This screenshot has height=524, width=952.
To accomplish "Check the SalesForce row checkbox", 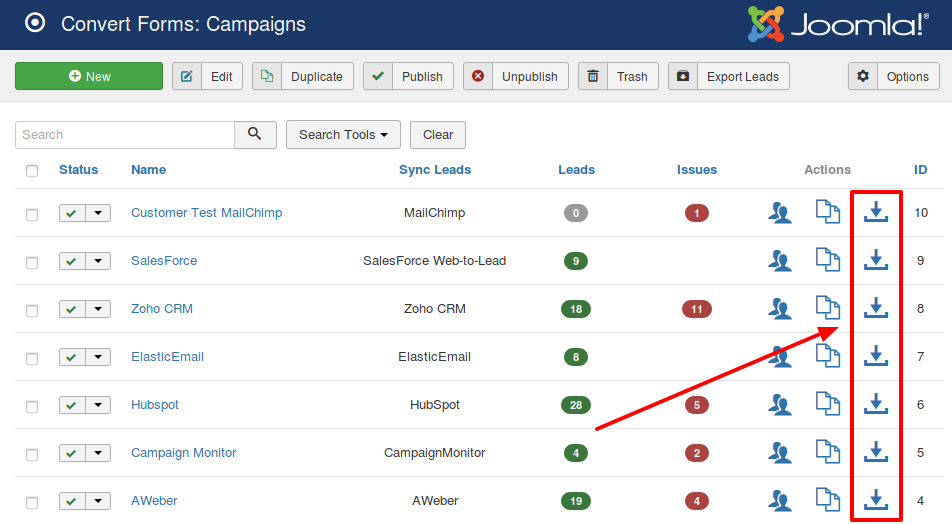I will coord(32,262).
